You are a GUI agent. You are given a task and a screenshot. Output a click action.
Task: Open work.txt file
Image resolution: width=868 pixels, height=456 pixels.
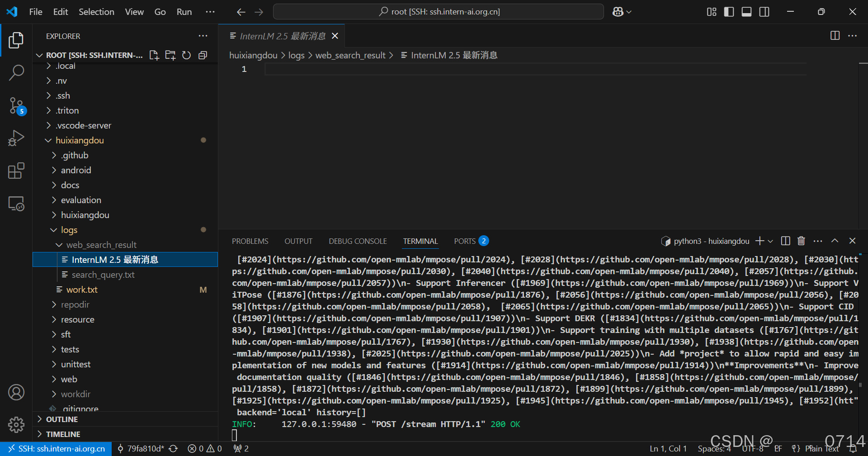point(125,290)
